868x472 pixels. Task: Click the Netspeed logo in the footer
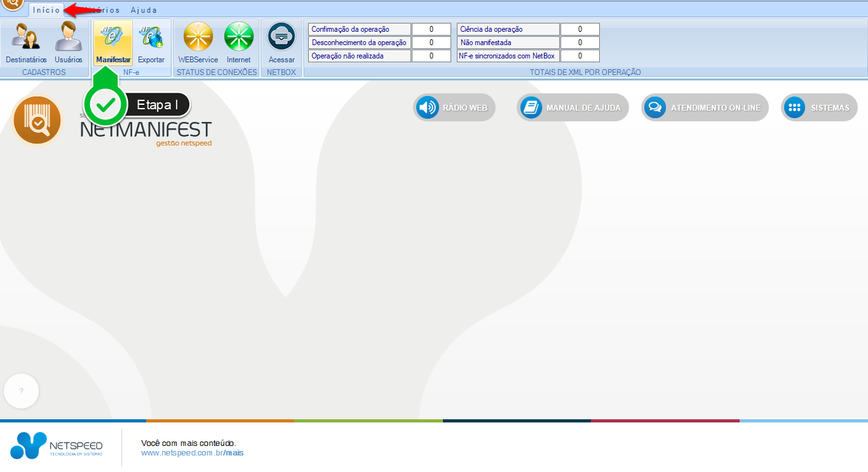coord(57,445)
